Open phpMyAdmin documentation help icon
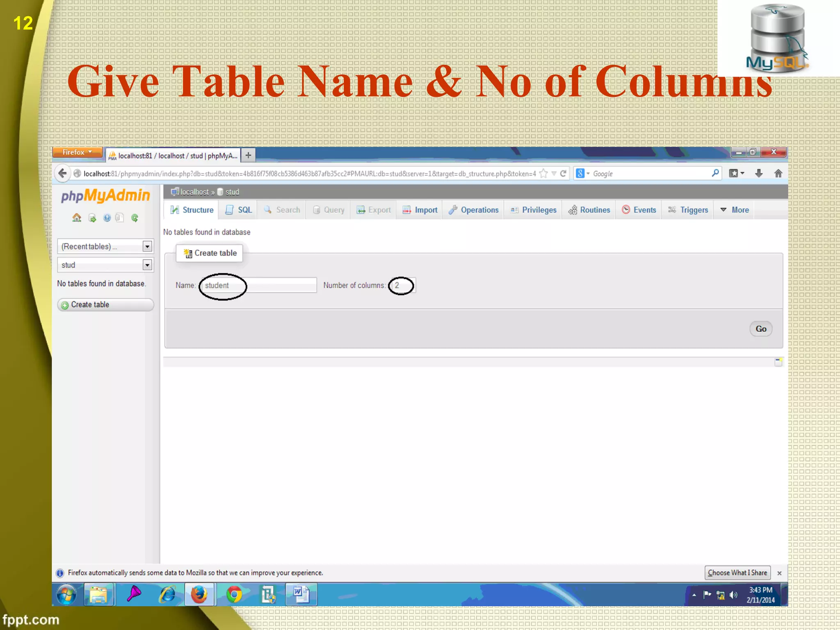The height and width of the screenshot is (630, 840). pos(107,218)
